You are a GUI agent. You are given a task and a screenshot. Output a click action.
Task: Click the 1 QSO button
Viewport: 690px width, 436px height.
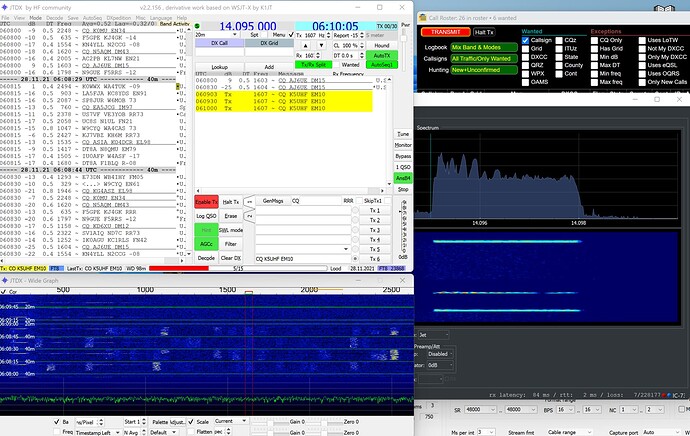point(403,167)
